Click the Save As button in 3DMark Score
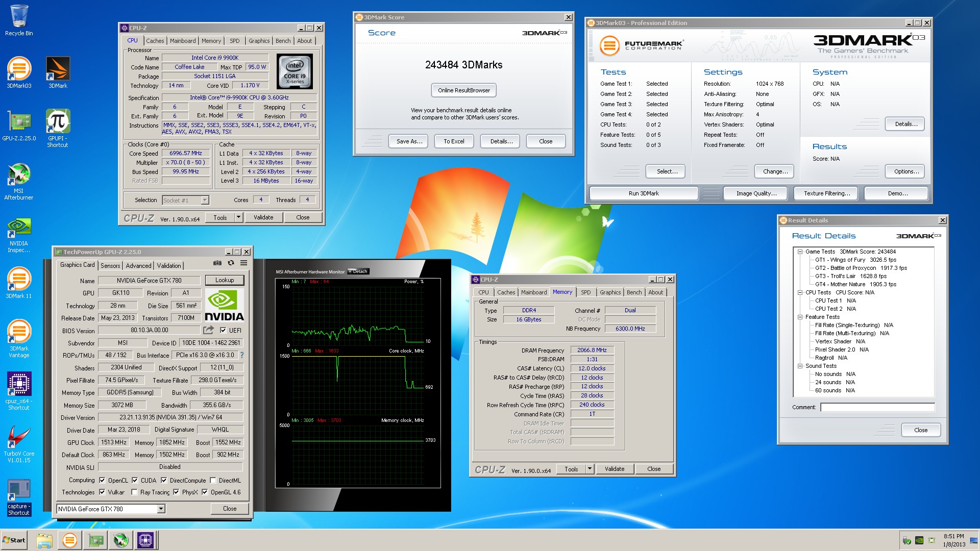This screenshot has height=551, width=980. click(409, 141)
